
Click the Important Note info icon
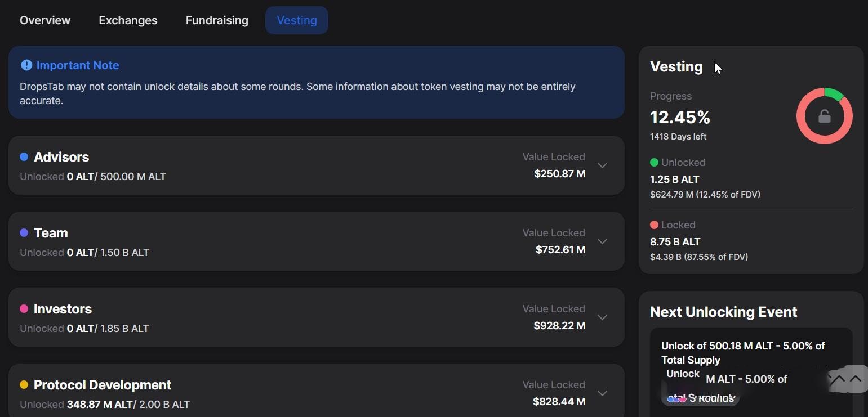[26, 65]
